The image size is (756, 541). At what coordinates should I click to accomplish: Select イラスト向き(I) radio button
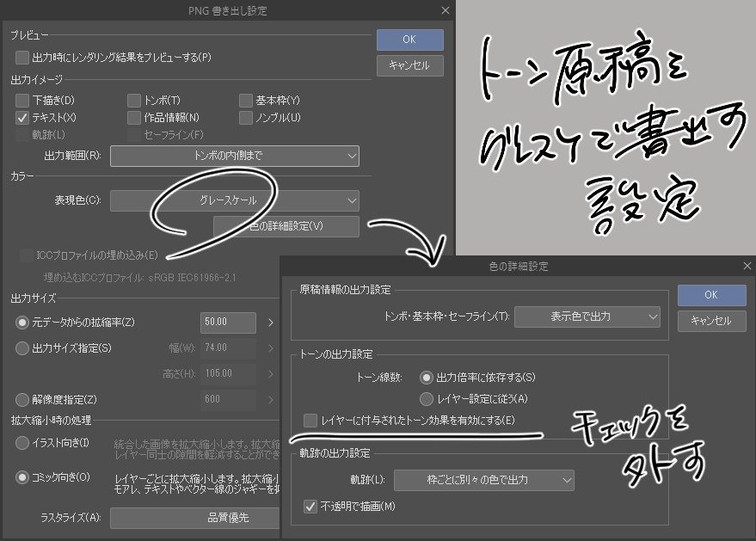[22, 443]
